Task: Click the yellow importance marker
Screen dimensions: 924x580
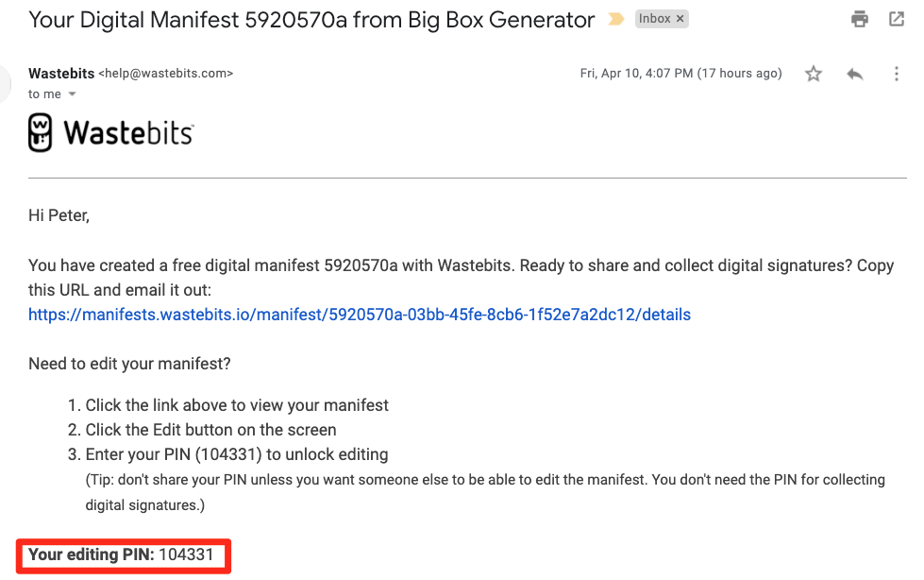Action: [x=615, y=20]
